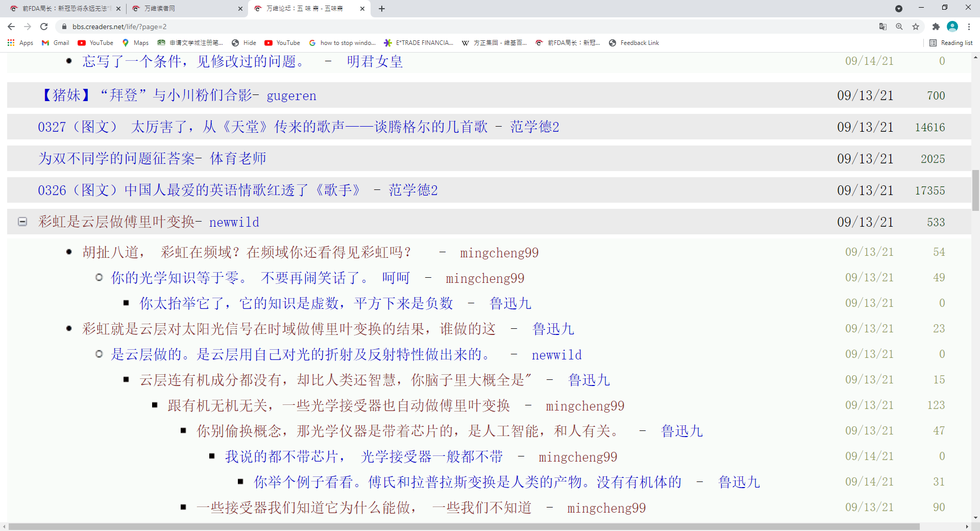Open reply 你的光学知识等于零
Screen dimensions: 980x531
click(x=261, y=278)
